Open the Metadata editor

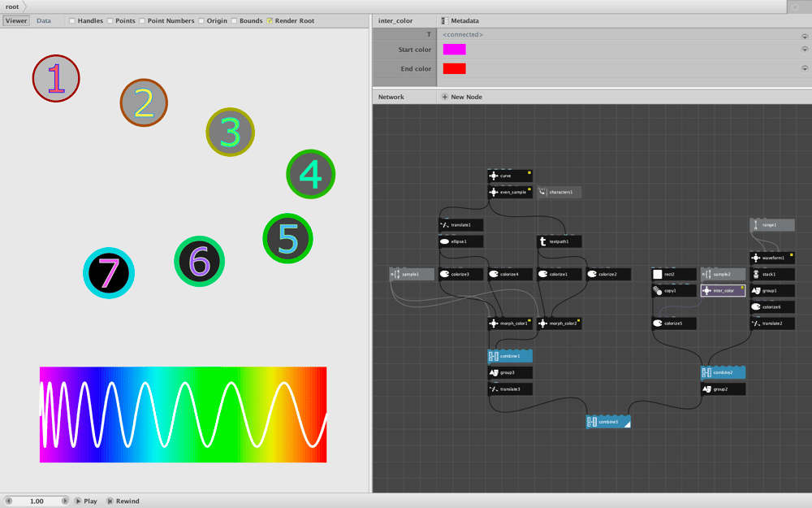tap(460, 21)
